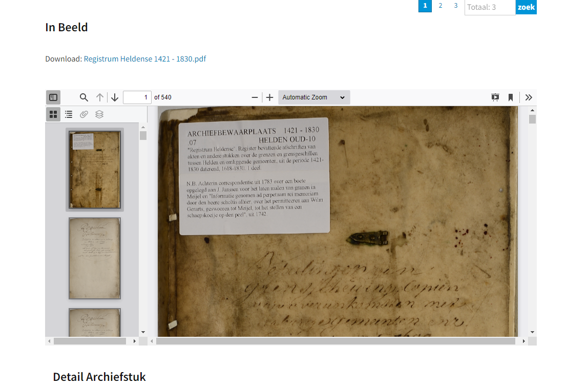Click thumbnail panel horizontal scroll right arrow
Screen dimensions: 588x386
click(135, 341)
